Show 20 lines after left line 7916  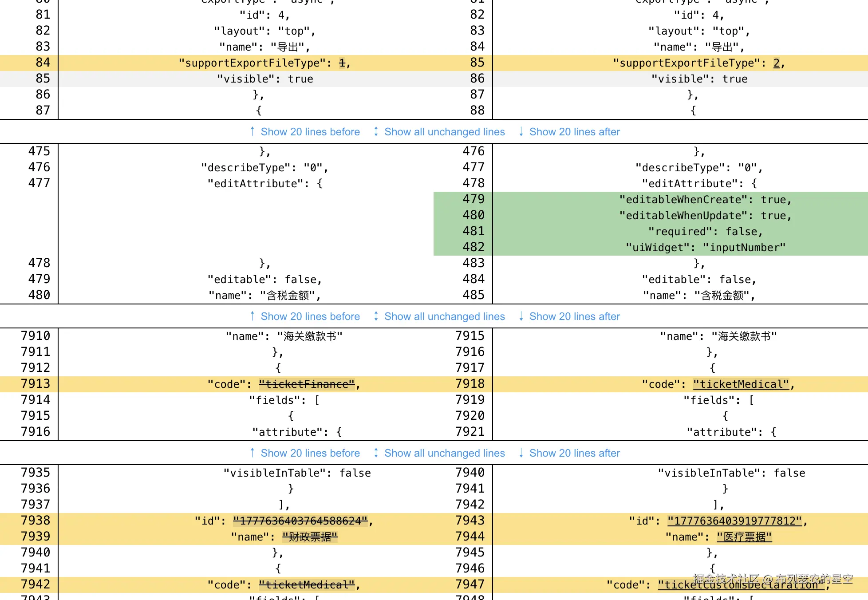pyautogui.click(x=574, y=453)
